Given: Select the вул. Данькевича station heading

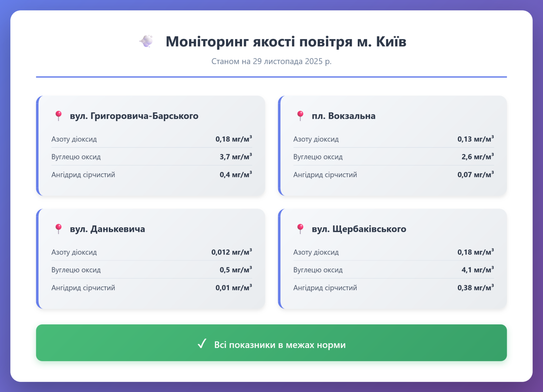Looking at the screenshot, I should (107, 229).
